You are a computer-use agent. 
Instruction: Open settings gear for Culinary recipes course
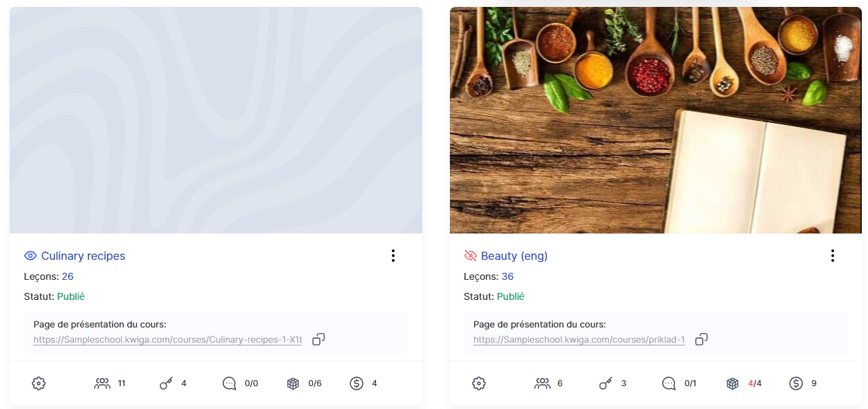coord(39,383)
